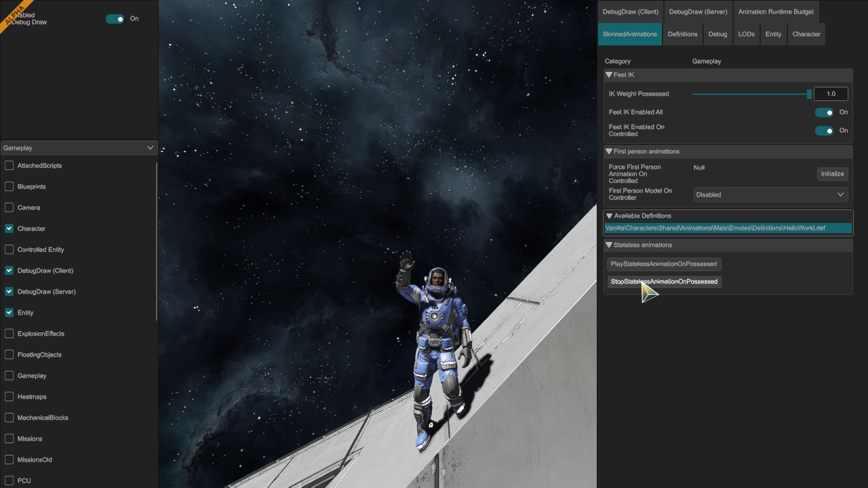
Task: Open the Animation Runtime Budget tab
Action: pos(776,12)
